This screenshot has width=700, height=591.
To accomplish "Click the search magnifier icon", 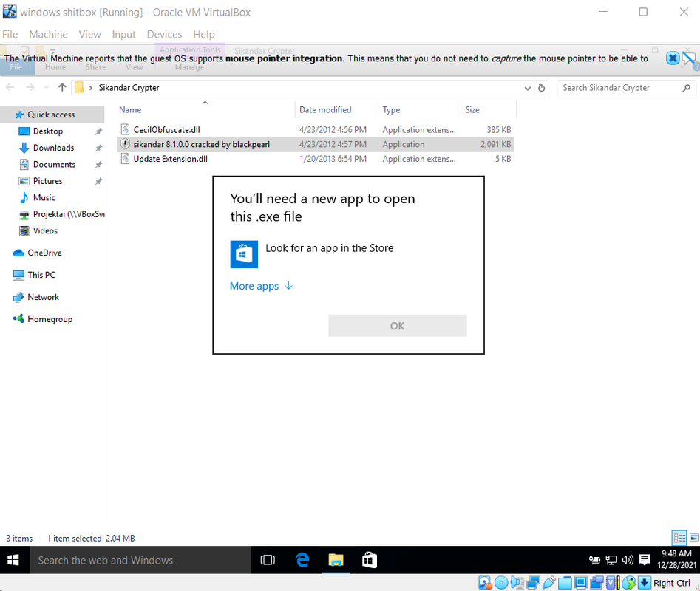I will (687, 88).
